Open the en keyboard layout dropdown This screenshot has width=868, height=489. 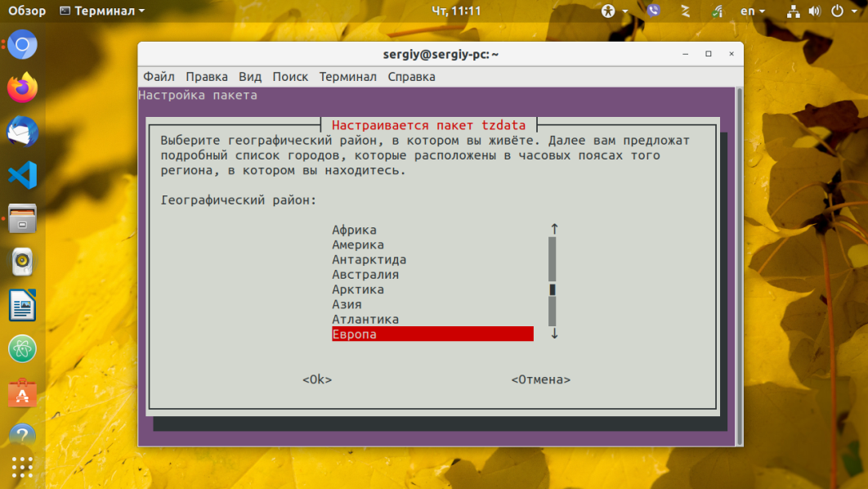click(x=752, y=11)
